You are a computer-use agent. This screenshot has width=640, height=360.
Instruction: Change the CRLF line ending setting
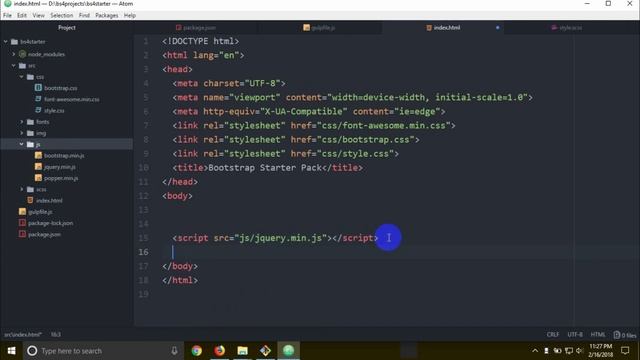click(x=553, y=335)
